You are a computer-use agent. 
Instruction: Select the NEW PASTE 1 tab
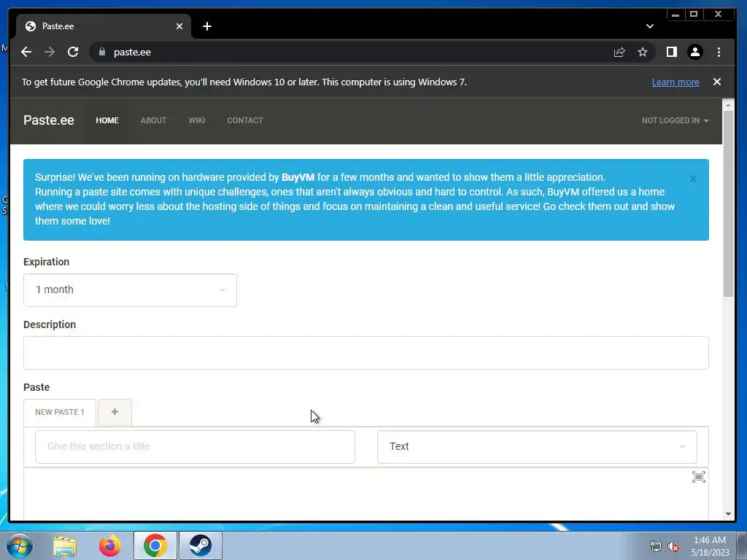coord(60,413)
